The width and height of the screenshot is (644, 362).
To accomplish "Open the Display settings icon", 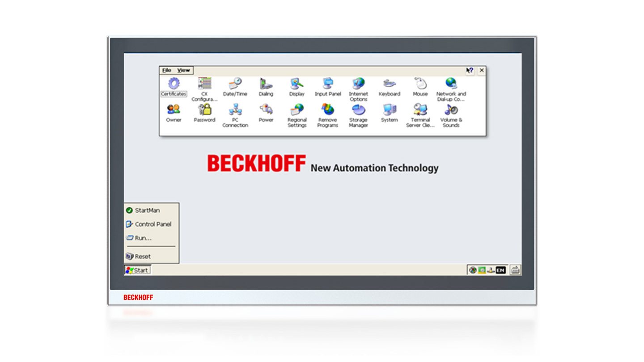I will click(x=297, y=87).
